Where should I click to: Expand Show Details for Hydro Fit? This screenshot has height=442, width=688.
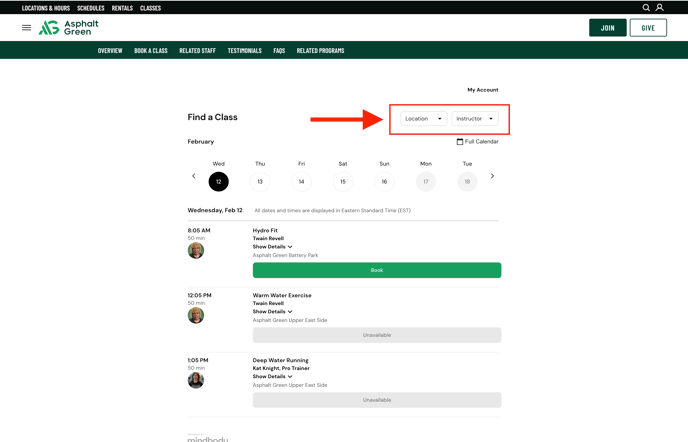272,247
